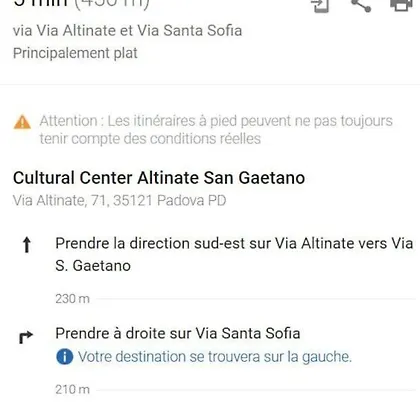Click the send to phone icon
This screenshot has height=420, width=420.
tap(320, 6)
